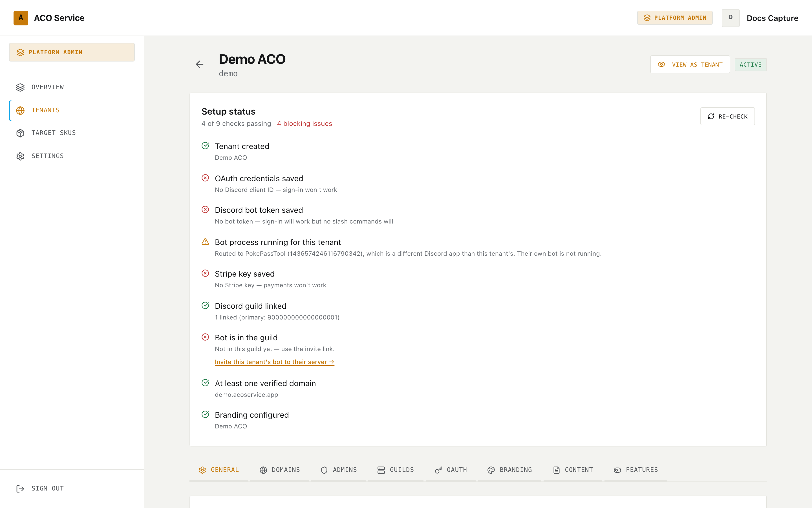Viewport: 812px width, 508px height.
Task: Click the '4 blocking issues' text
Action: [x=304, y=124]
